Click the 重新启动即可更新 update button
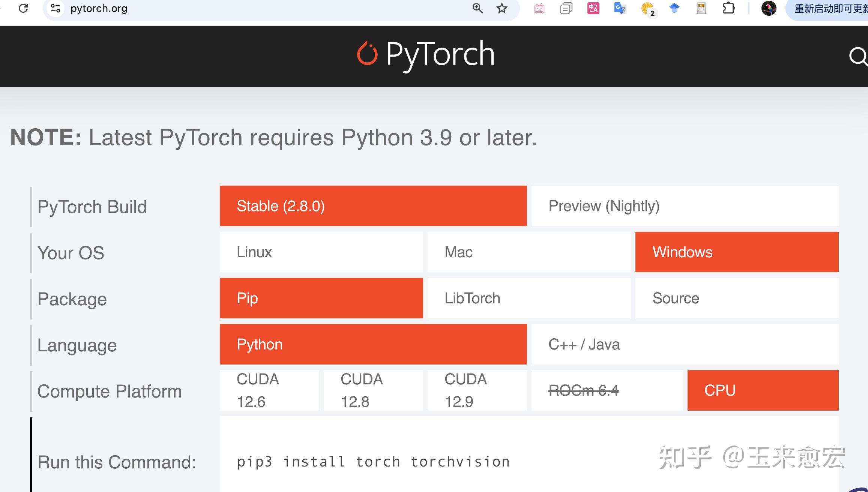Viewport: 868px width, 492px height. tap(829, 8)
